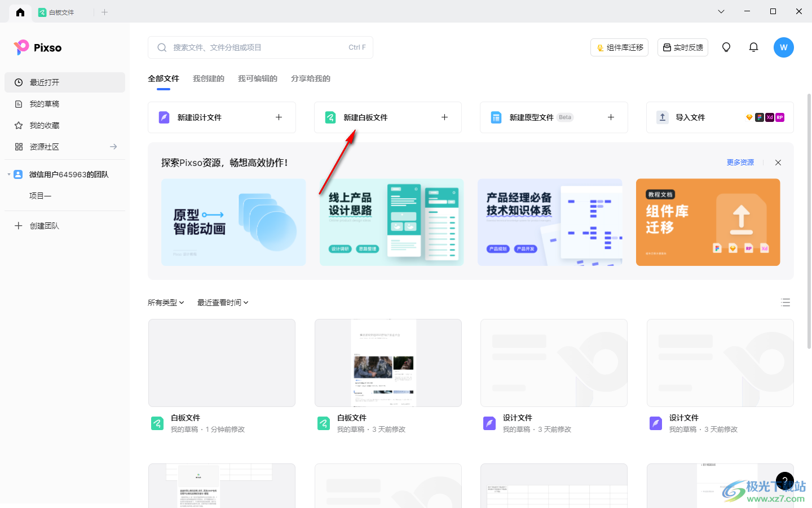
Task: Open the user avatar W menu
Action: (784, 47)
